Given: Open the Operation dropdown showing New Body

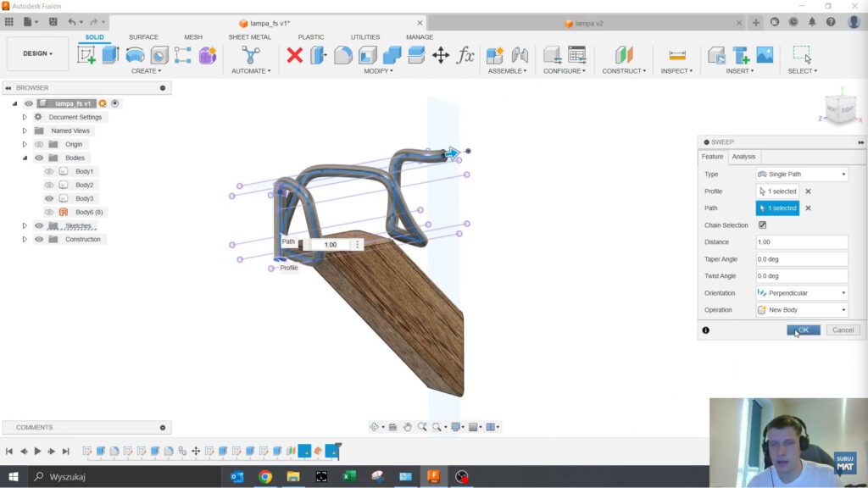Looking at the screenshot, I should pos(801,310).
